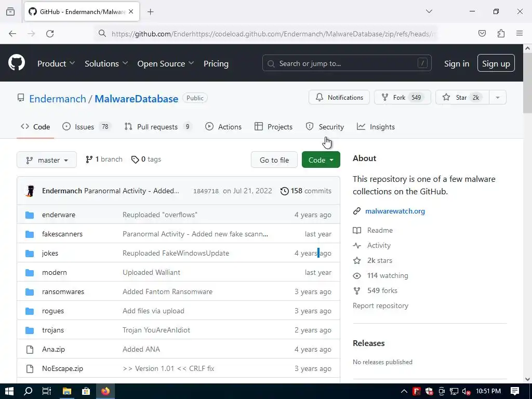Screen dimensions: 532x399
Task: Click the Sign in link
Action: tap(457, 63)
